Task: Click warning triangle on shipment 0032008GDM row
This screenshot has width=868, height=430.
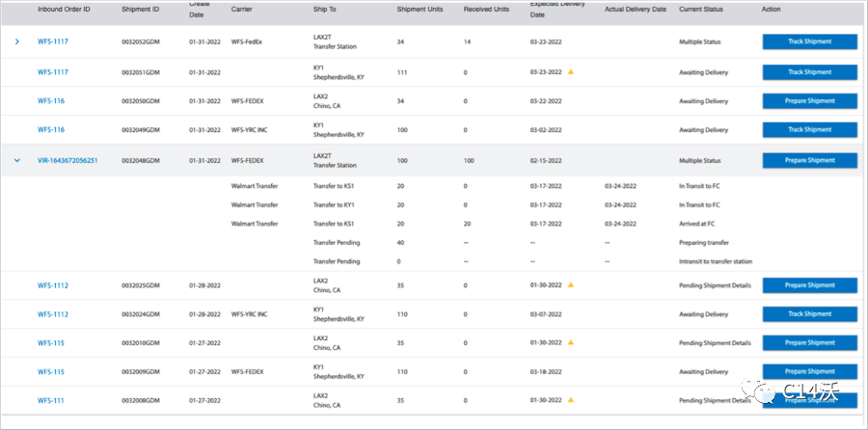Action: point(571,400)
